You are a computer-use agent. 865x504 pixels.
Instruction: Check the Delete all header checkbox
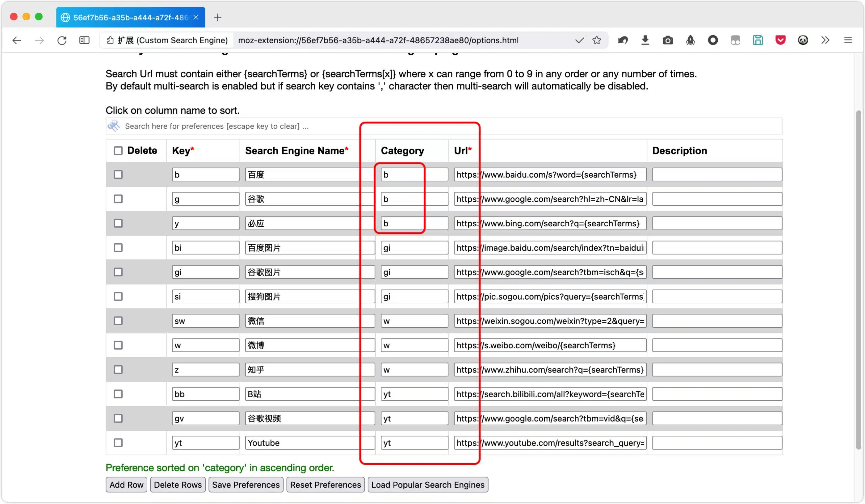(118, 151)
